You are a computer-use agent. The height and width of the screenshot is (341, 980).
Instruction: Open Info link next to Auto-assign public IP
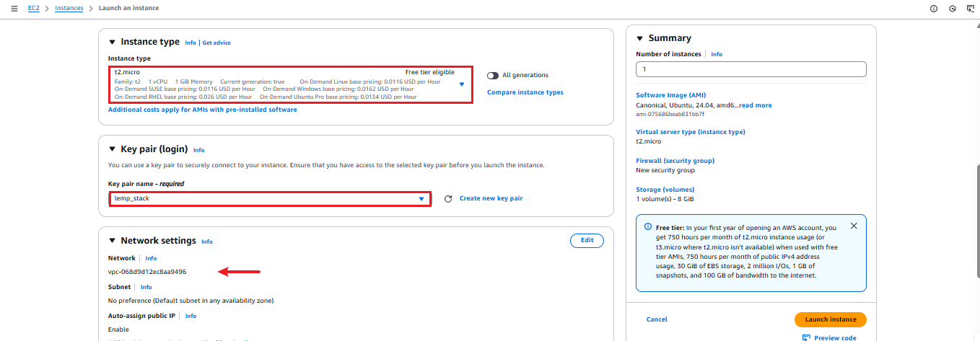pos(191,316)
